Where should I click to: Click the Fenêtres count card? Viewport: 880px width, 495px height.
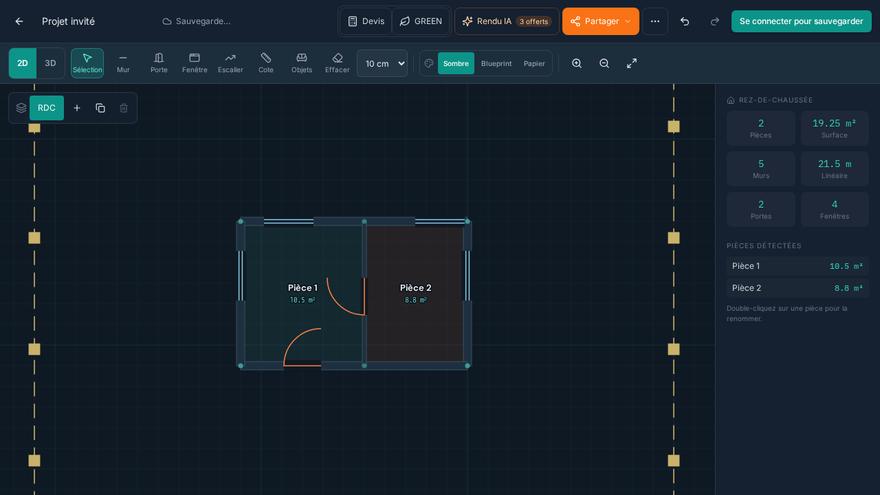point(834,209)
